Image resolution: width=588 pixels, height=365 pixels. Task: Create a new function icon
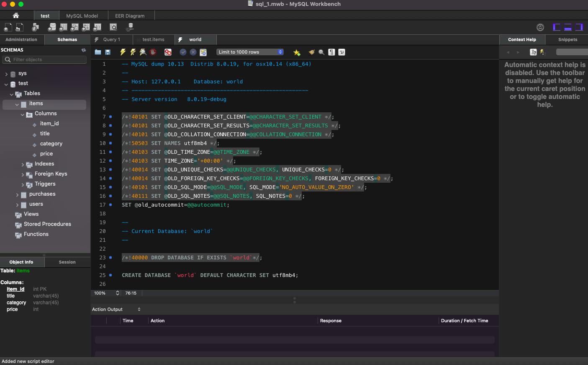coord(97,27)
